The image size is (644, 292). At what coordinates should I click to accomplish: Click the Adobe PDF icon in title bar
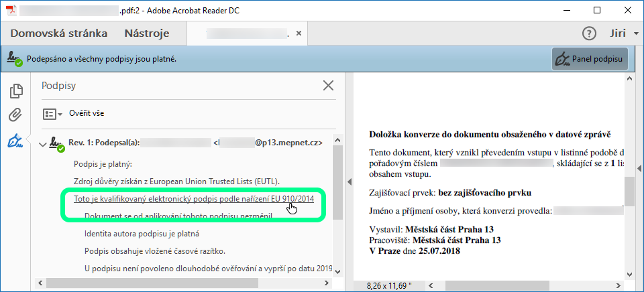click(x=11, y=10)
